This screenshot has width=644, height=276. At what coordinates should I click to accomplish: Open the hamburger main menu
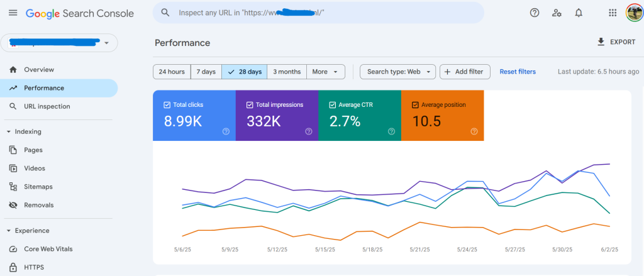tap(13, 13)
